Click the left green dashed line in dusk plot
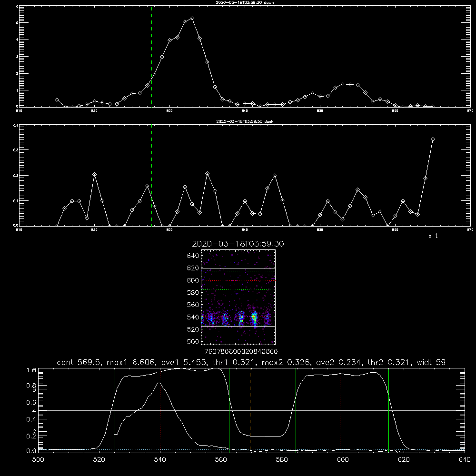The height and width of the screenshot is (476, 476). pos(151,175)
